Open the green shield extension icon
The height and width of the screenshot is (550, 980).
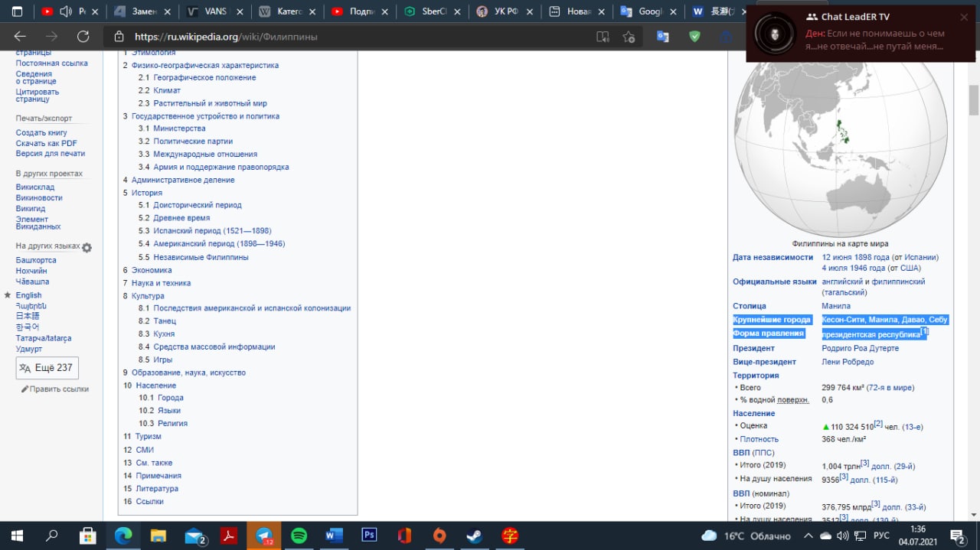tap(694, 36)
